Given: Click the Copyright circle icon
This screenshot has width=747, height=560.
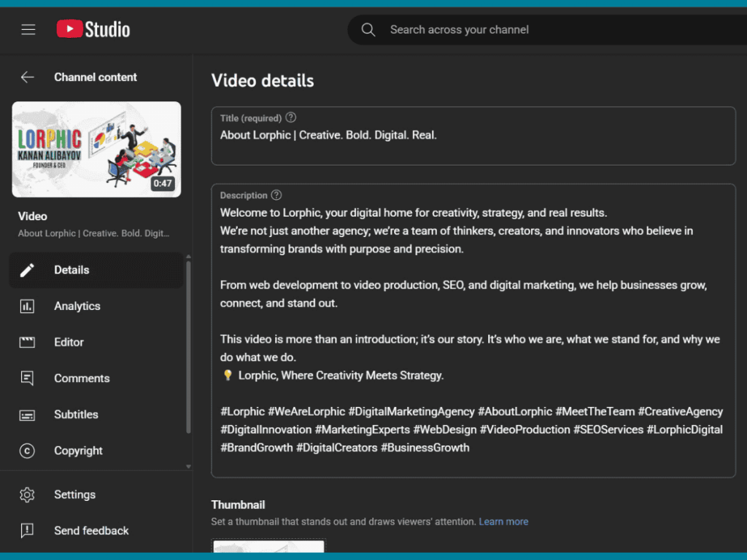Looking at the screenshot, I should pyautogui.click(x=27, y=451).
